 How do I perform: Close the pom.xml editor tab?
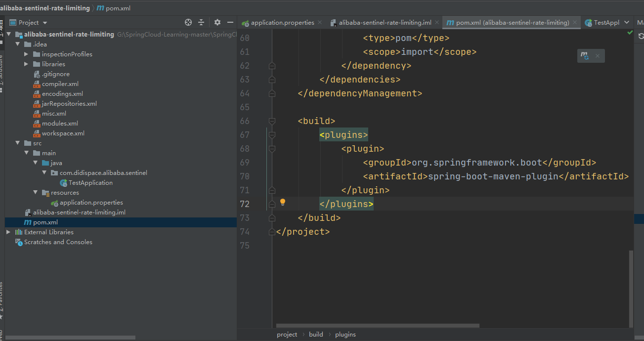click(x=575, y=23)
